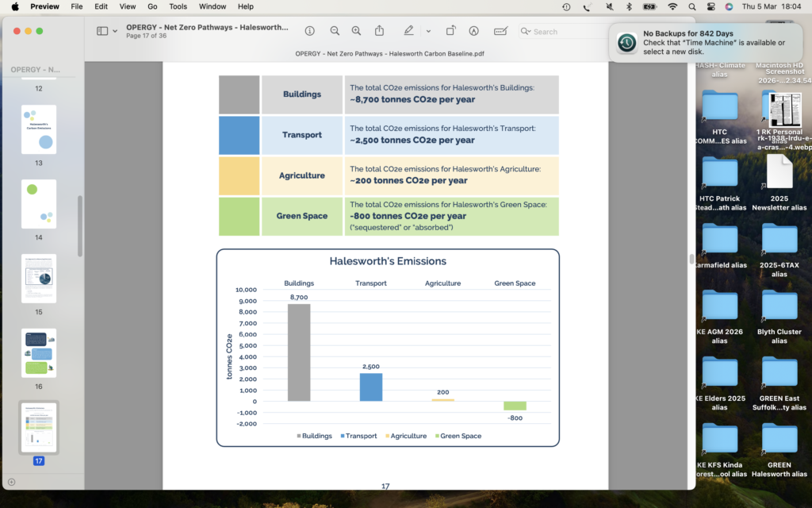The height and width of the screenshot is (508, 812).
Task: Open the Go menu
Action: coord(152,6)
